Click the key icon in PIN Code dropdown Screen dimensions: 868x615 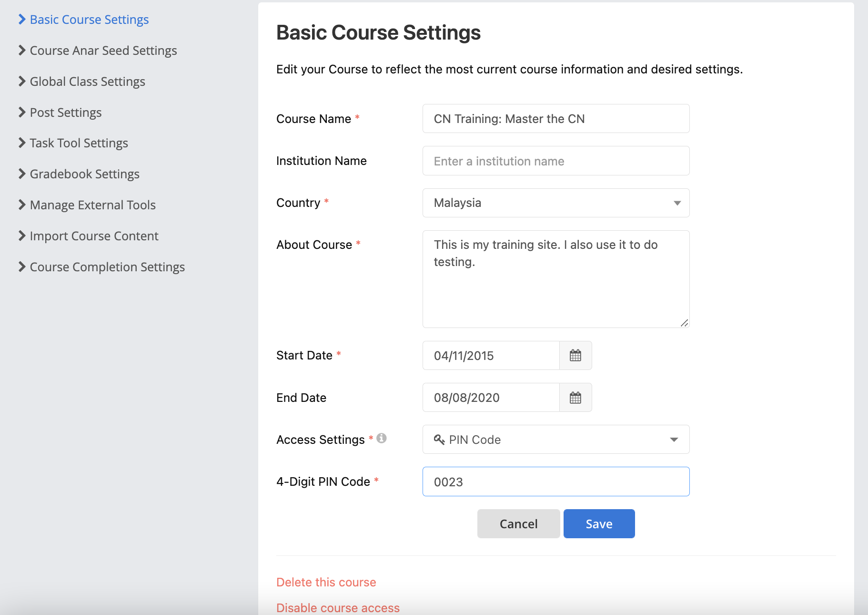click(x=439, y=440)
